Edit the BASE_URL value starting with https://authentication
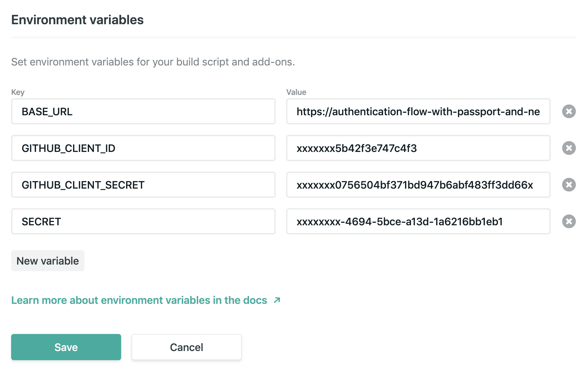The image size is (588, 370). 418,111
